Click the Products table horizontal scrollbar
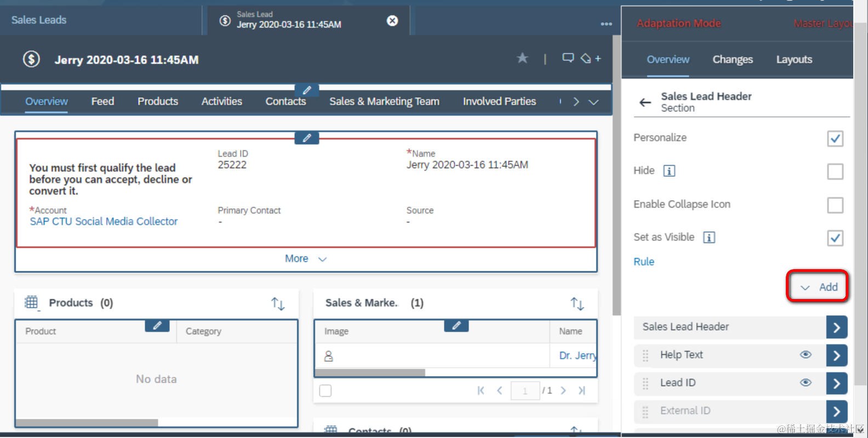This screenshot has width=868, height=438. [87, 423]
